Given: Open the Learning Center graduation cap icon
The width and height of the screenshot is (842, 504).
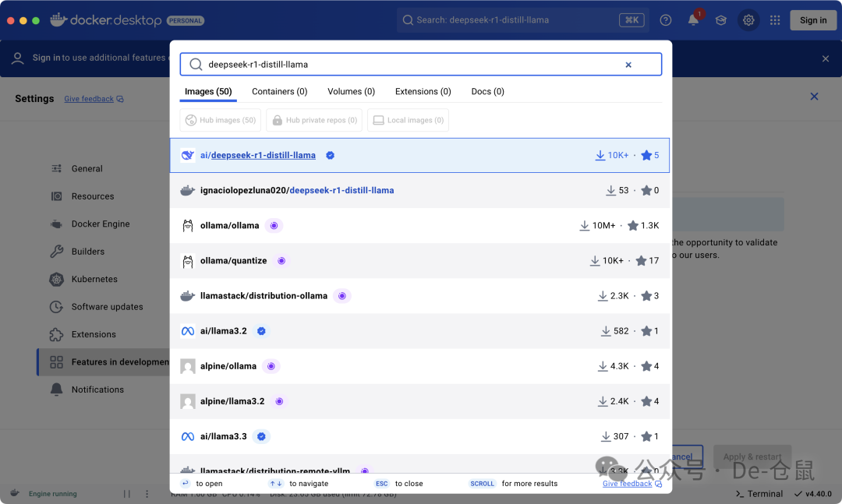Looking at the screenshot, I should pyautogui.click(x=720, y=19).
